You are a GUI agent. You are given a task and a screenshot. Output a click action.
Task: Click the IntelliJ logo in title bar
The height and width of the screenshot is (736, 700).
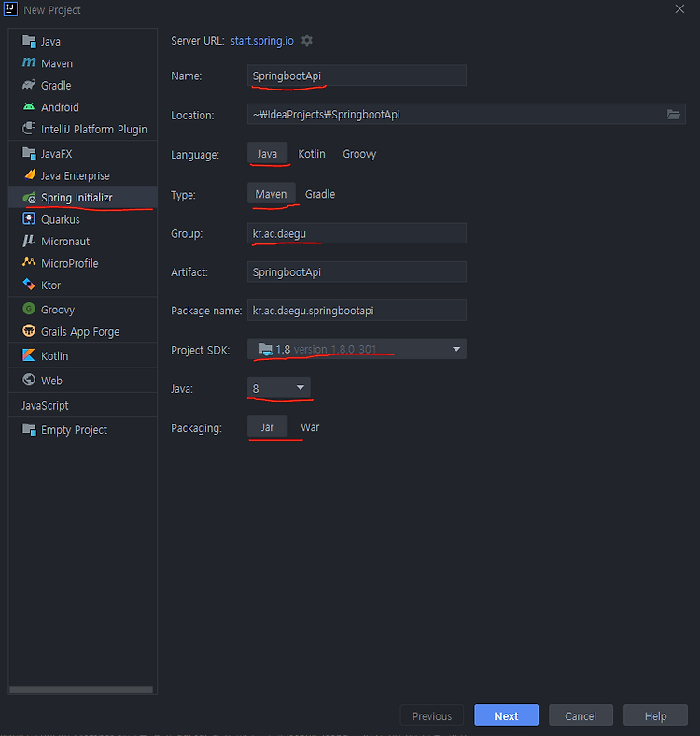point(10,9)
